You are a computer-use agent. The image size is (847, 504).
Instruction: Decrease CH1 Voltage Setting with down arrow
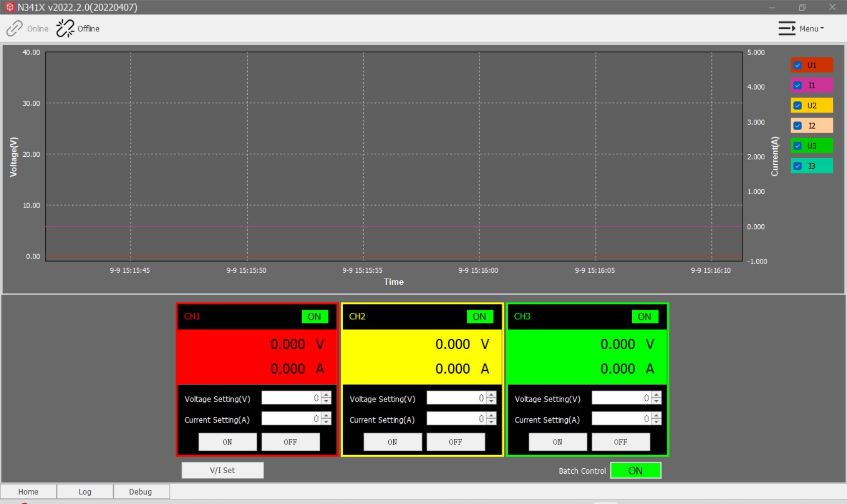point(326,401)
